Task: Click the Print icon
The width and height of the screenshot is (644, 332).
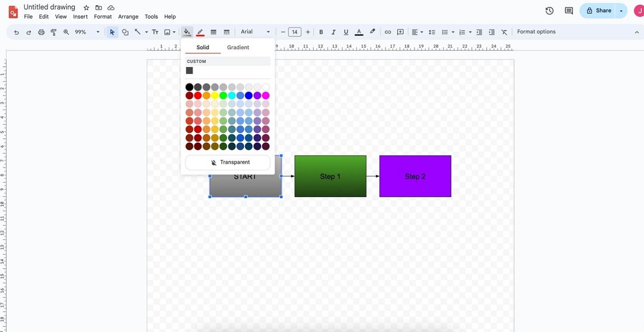Action: [41, 32]
